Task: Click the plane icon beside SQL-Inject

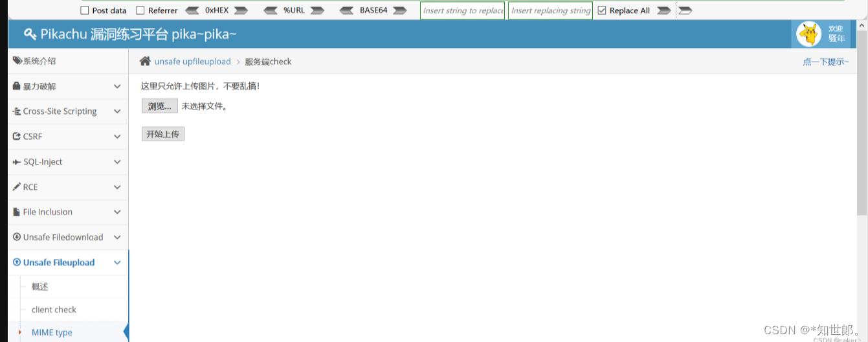Action: (17, 162)
